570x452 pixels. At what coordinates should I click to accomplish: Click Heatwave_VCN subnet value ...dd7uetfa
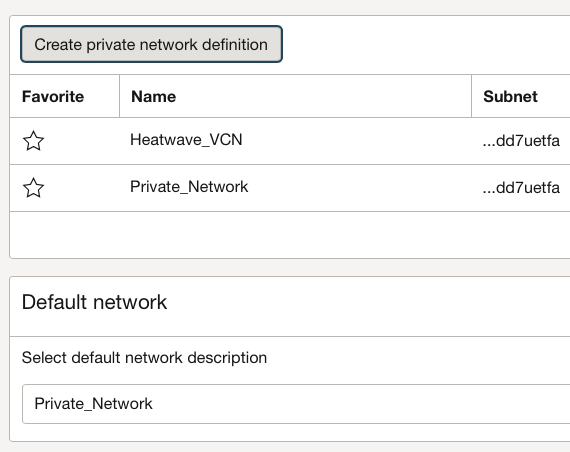[521, 141]
